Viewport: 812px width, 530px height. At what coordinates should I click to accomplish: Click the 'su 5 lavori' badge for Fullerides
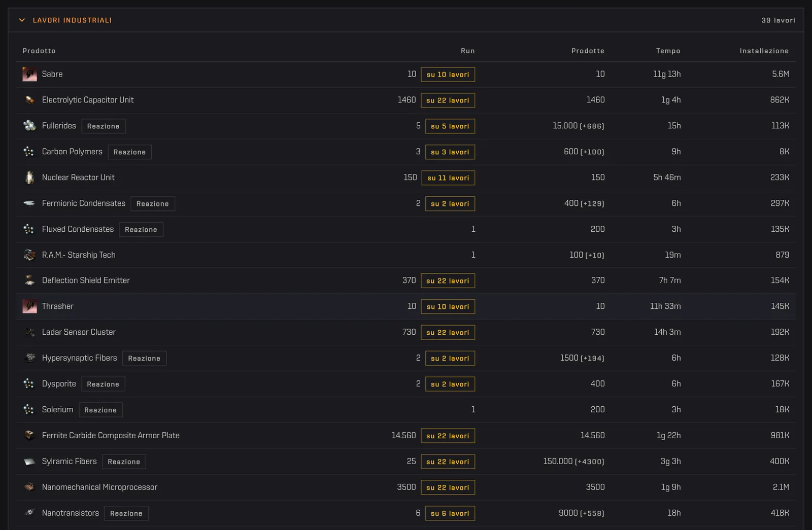pyautogui.click(x=450, y=126)
